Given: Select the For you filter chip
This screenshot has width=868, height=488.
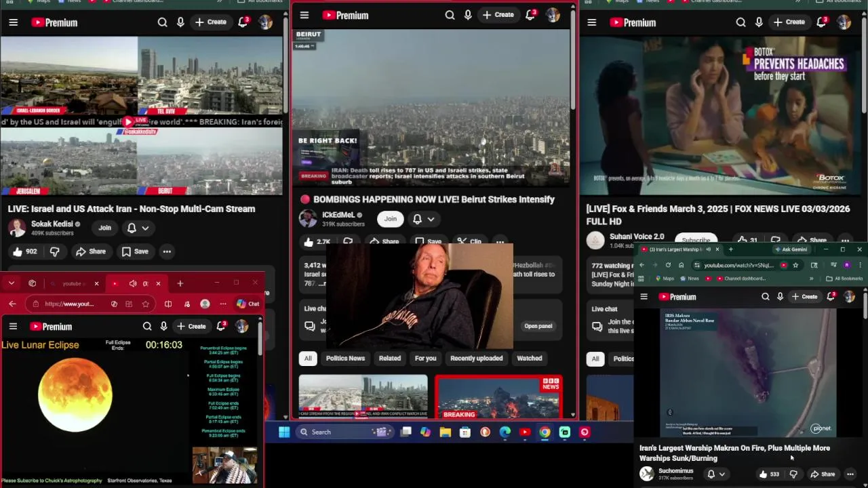Looking at the screenshot, I should coord(426,358).
